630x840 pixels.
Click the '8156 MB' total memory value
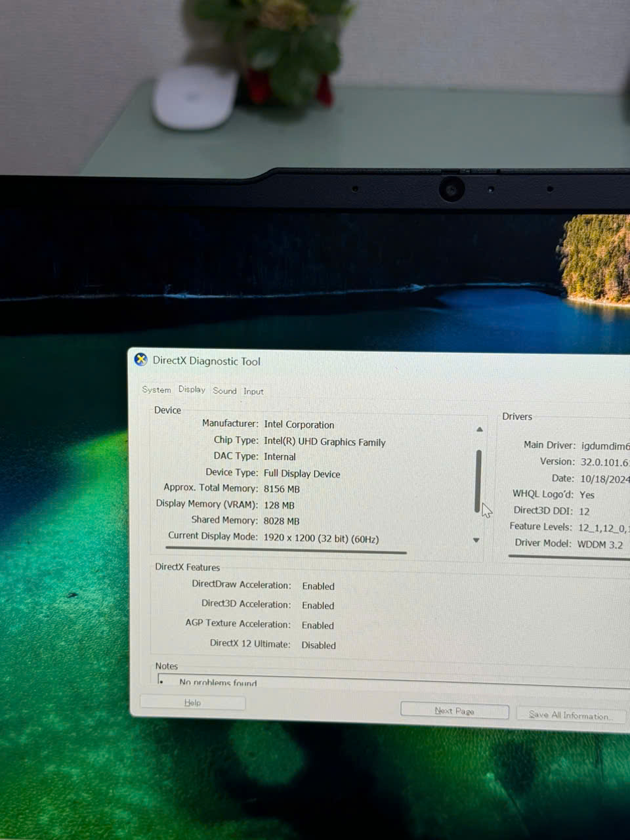pyautogui.click(x=282, y=489)
